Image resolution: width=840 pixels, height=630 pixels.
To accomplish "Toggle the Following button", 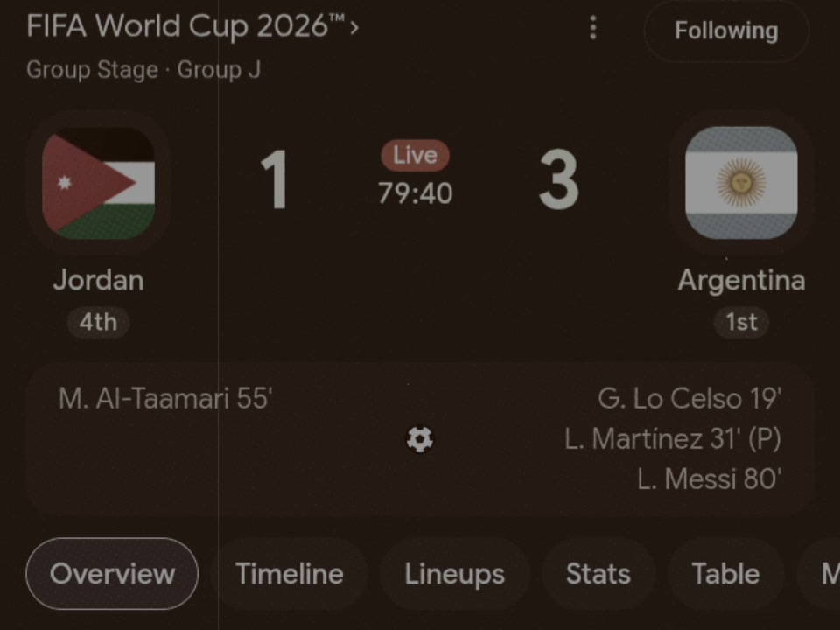I will (x=726, y=31).
